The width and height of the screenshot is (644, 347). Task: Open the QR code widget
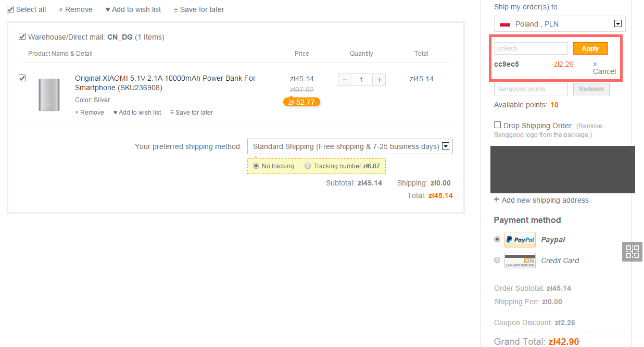tap(633, 252)
